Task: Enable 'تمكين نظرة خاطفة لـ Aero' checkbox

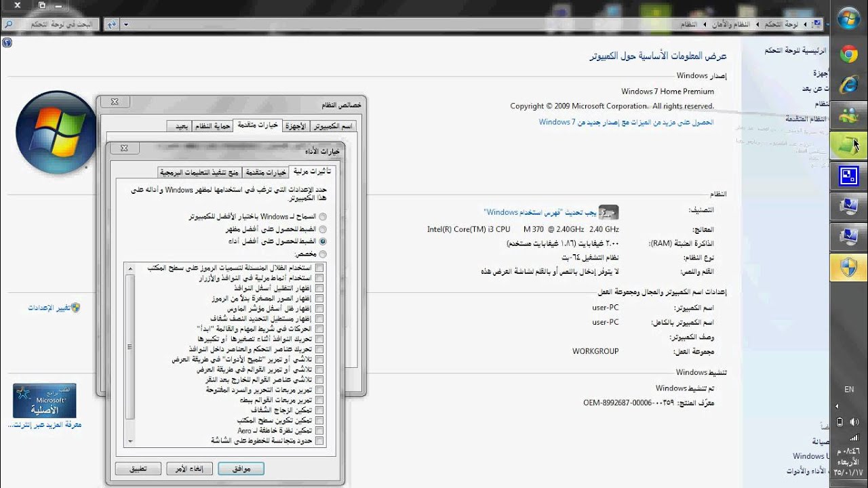Action: pos(319,430)
